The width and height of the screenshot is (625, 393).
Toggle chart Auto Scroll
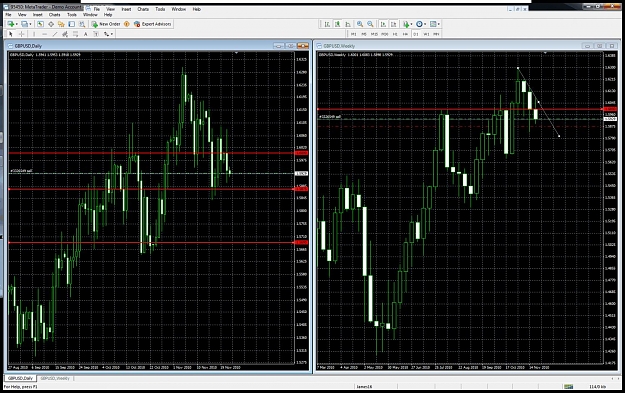383,24
